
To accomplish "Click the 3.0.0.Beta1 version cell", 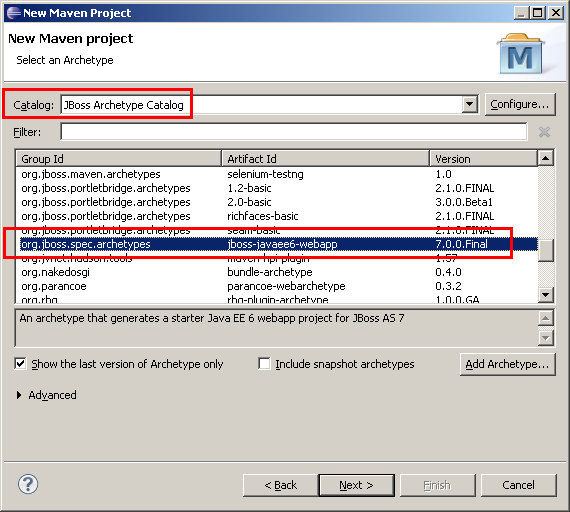I will pyautogui.click(x=464, y=202).
